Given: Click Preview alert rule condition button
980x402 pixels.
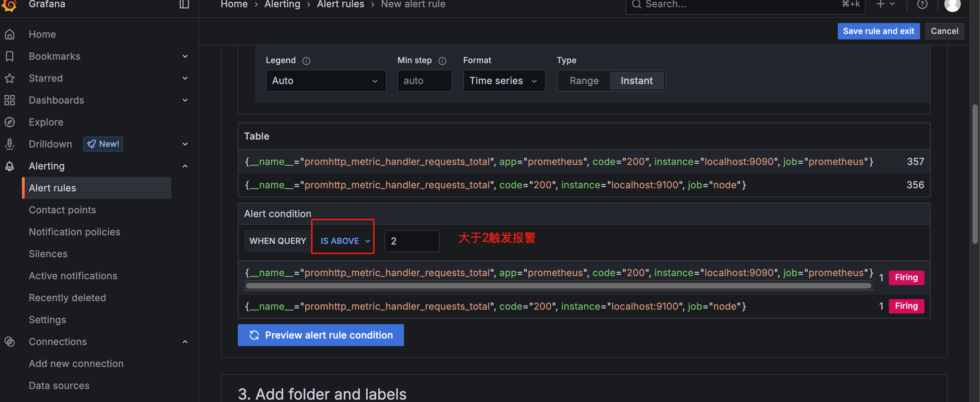Looking at the screenshot, I should tap(320, 335).
